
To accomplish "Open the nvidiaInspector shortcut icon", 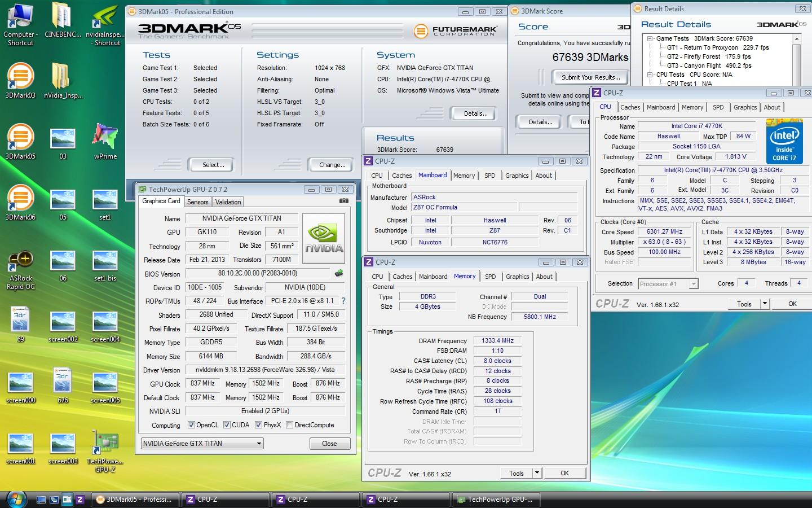I will [x=105, y=25].
